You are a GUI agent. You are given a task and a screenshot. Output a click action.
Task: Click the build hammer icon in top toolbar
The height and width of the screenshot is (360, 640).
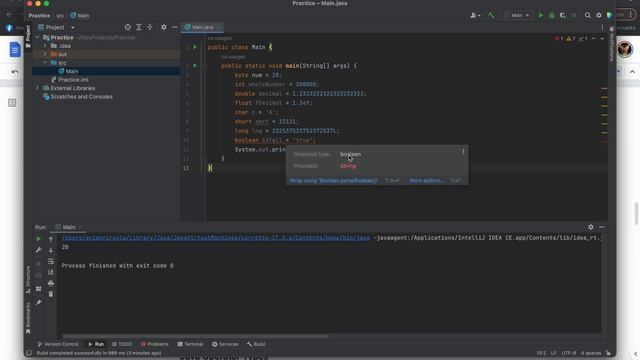tap(491, 15)
